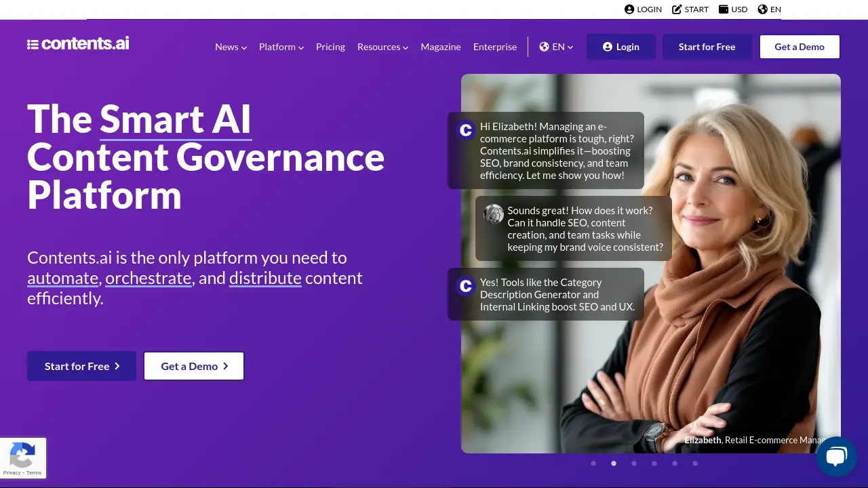Click the USD wallet icon in top bar

[724, 9]
